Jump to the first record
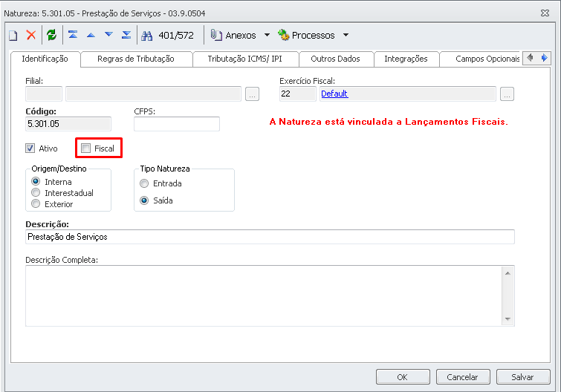This screenshot has height=392, width=561. pyautogui.click(x=73, y=35)
